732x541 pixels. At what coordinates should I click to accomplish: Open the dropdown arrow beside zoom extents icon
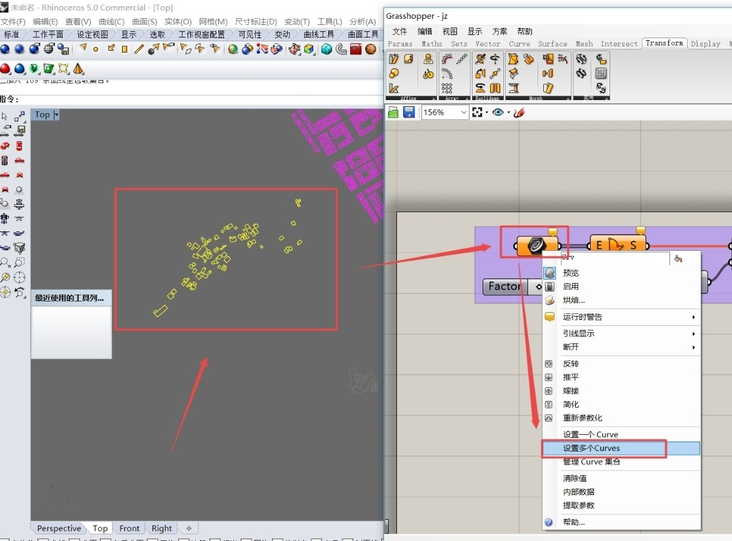tap(486, 112)
